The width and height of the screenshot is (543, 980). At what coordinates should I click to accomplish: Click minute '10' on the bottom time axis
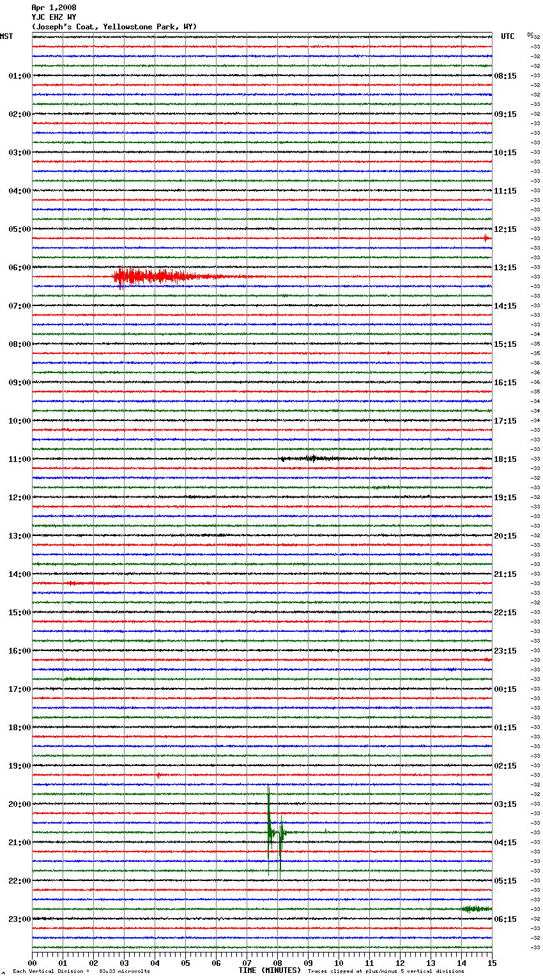[x=339, y=963]
